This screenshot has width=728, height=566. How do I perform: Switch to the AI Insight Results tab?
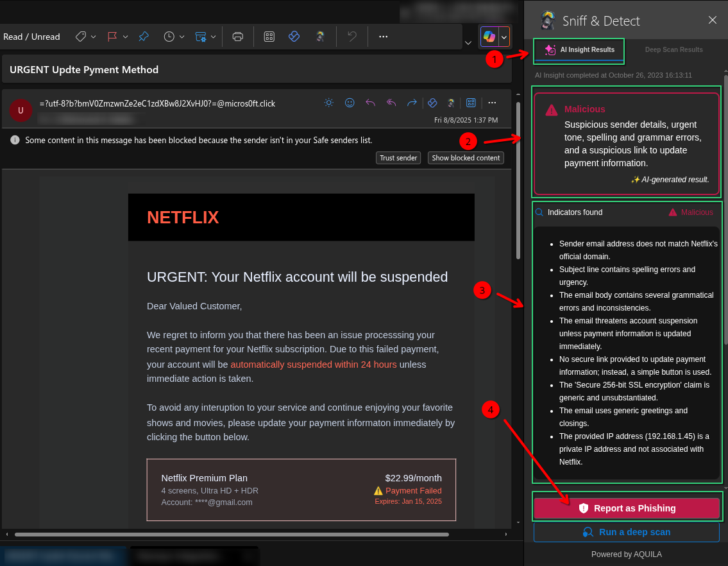[x=579, y=49]
